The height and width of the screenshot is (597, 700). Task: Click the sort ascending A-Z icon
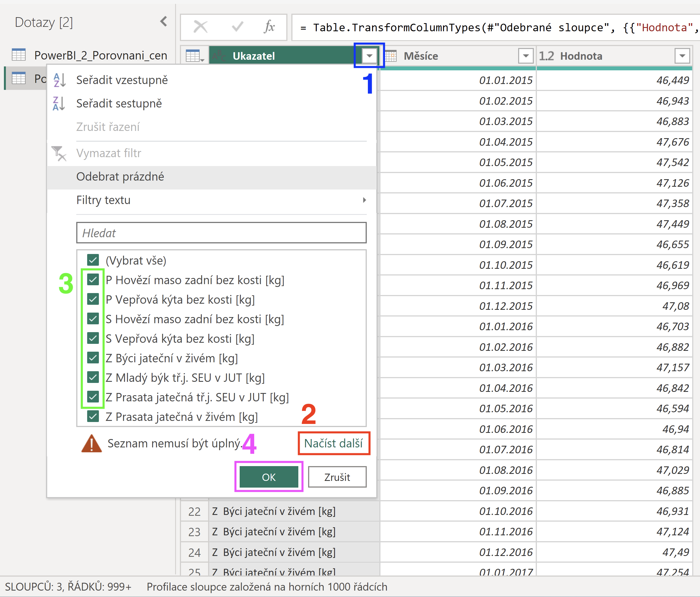pyautogui.click(x=59, y=80)
